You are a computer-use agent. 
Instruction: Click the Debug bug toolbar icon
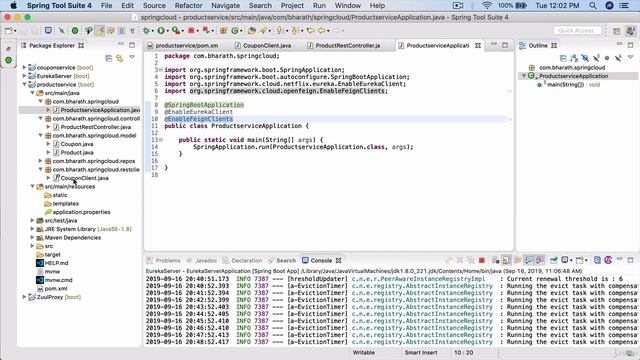tap(146, 31)
